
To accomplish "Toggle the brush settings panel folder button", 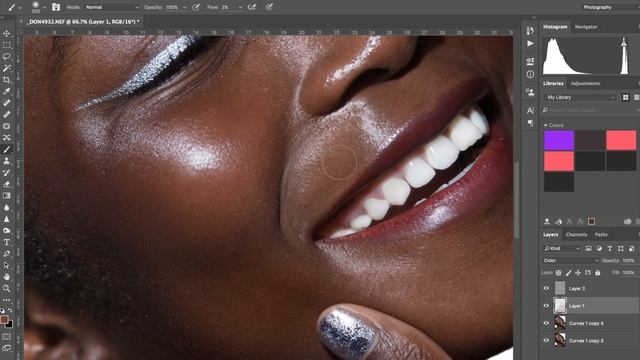I will 56,7.
